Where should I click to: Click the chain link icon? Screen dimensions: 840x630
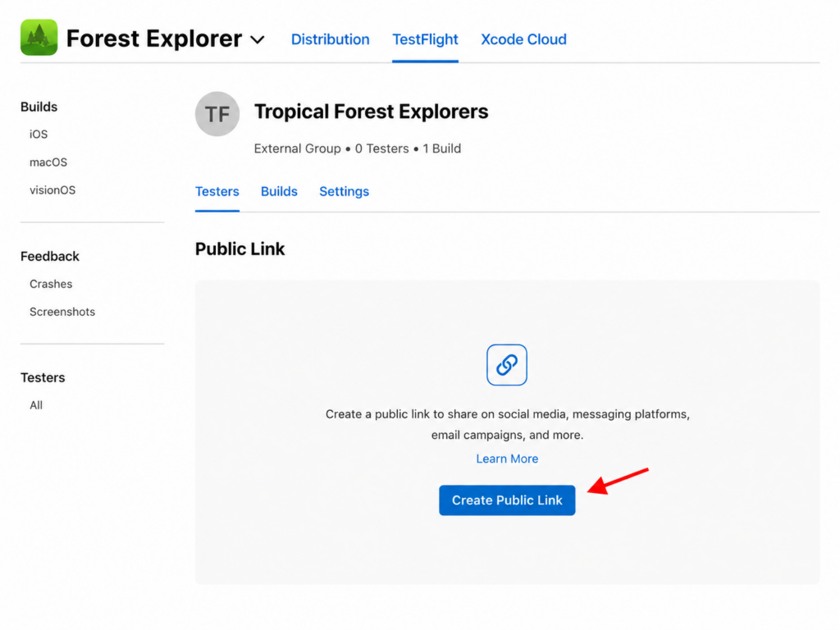(507, 365)
